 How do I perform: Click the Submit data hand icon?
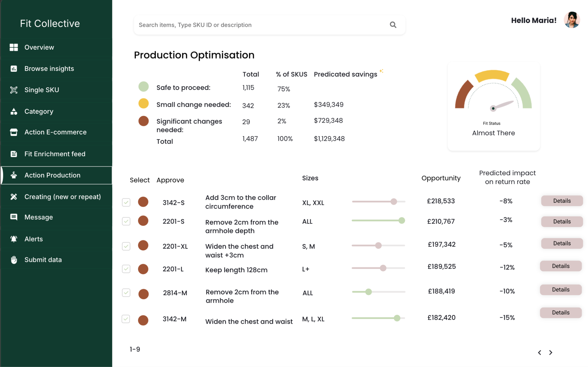click(x=14, y=260)
